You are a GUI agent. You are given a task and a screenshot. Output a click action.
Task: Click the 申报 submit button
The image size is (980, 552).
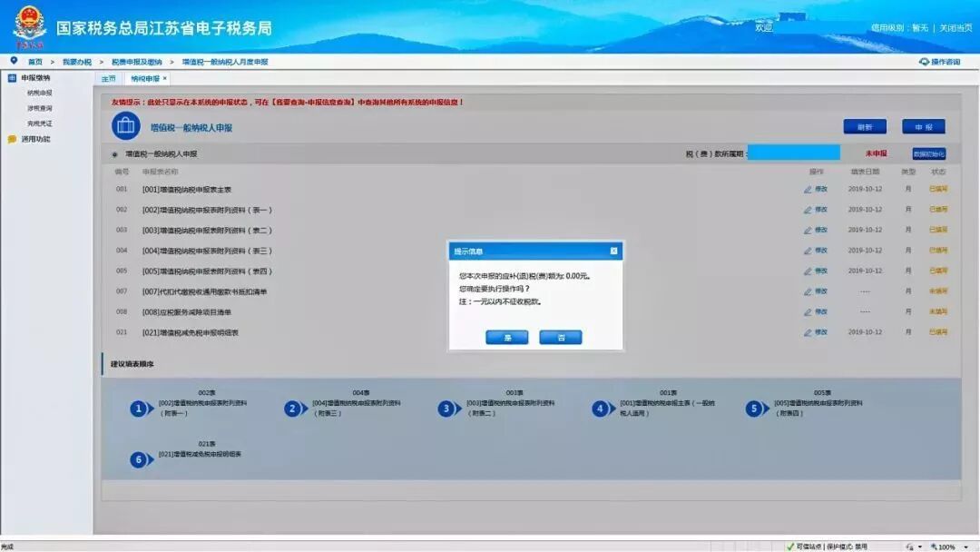click(923, 127)
